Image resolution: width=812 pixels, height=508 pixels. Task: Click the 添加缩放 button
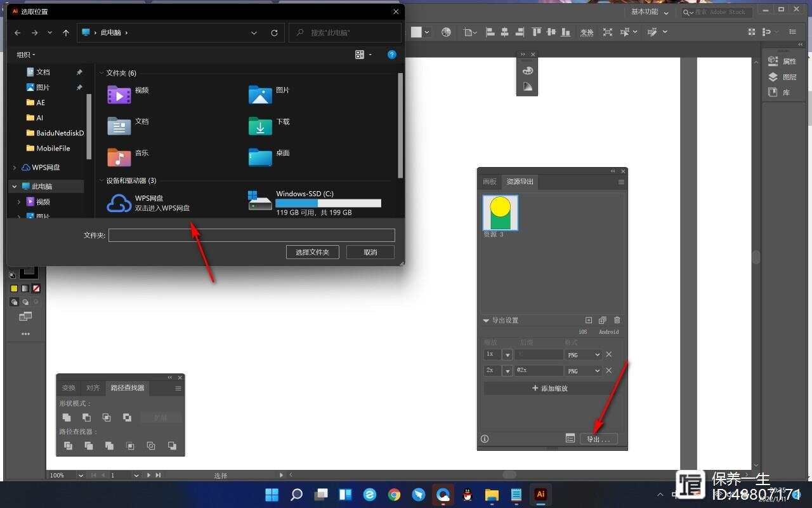pos(549,388)
